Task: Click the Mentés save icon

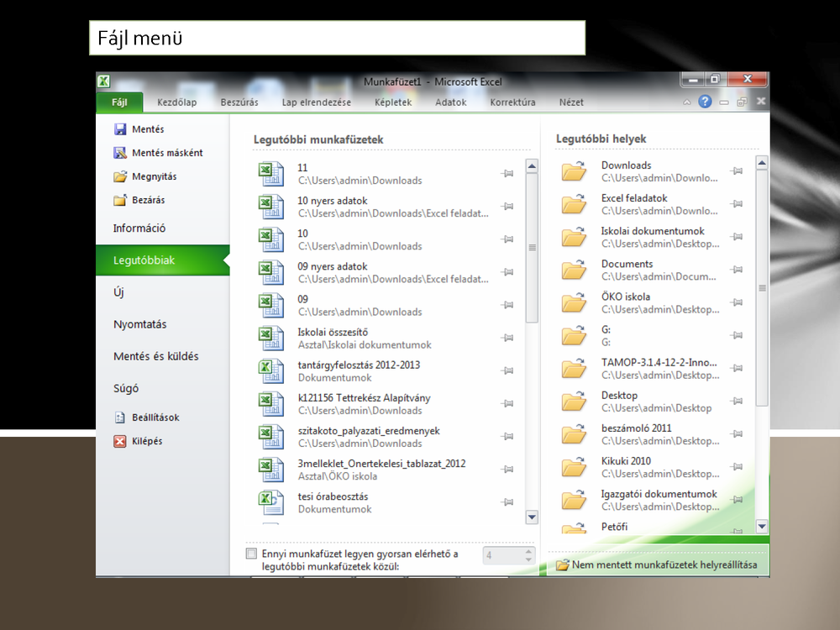Action: point(120,129)
